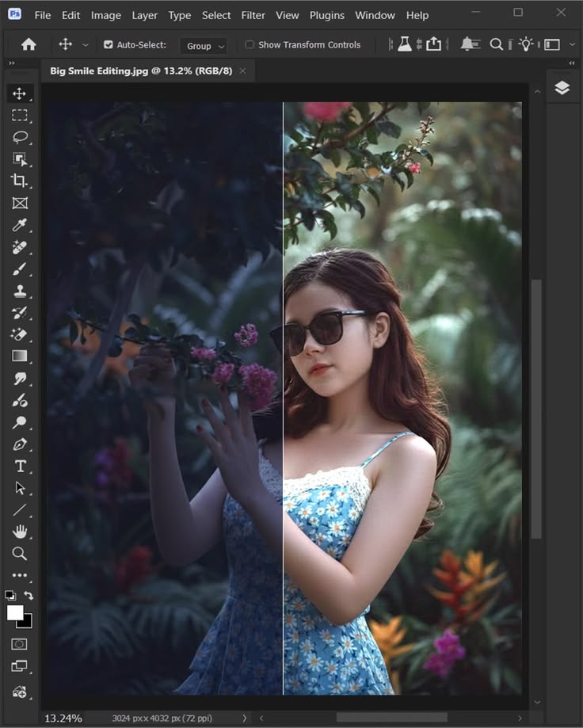The image size is (583, 728).
Task: Open the Layer menu
Action: 144,15
